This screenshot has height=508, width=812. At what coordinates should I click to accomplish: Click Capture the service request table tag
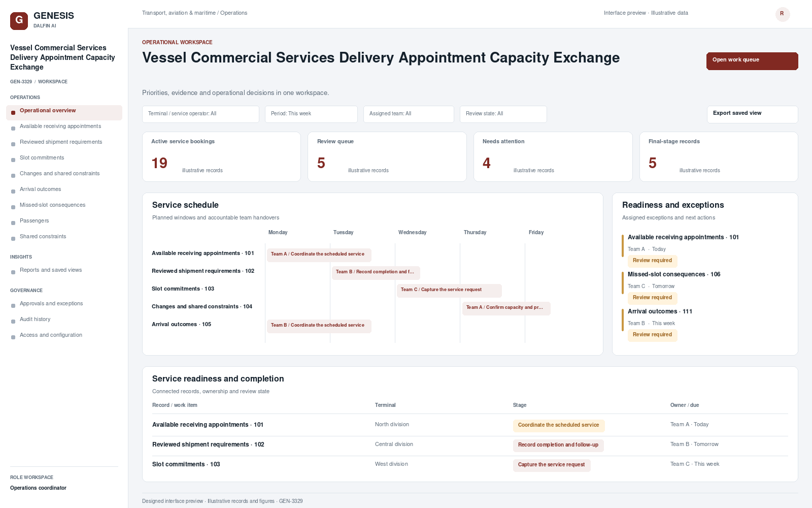[552, 465]
